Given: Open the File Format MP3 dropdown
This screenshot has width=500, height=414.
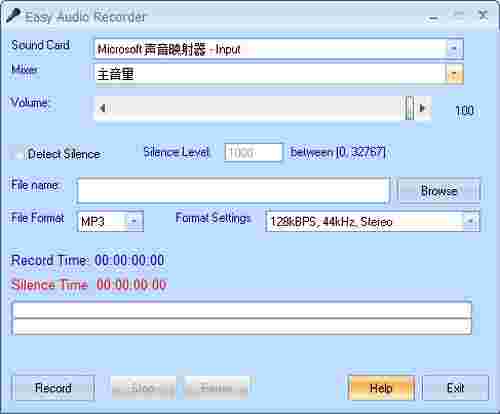Looking at the screenshot, I should [110, 221].
